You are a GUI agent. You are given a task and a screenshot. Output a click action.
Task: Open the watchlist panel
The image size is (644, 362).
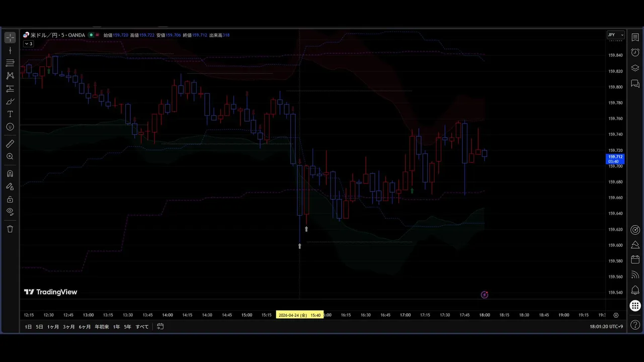tap(635, 38)
